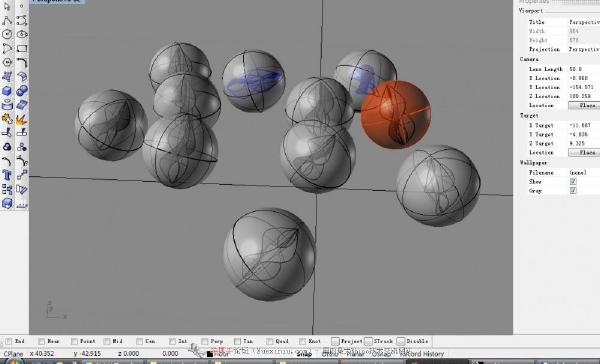This screenshot has width=600, height=364.
Task: Select the Rectangle tool
Action: click(22, 48)
